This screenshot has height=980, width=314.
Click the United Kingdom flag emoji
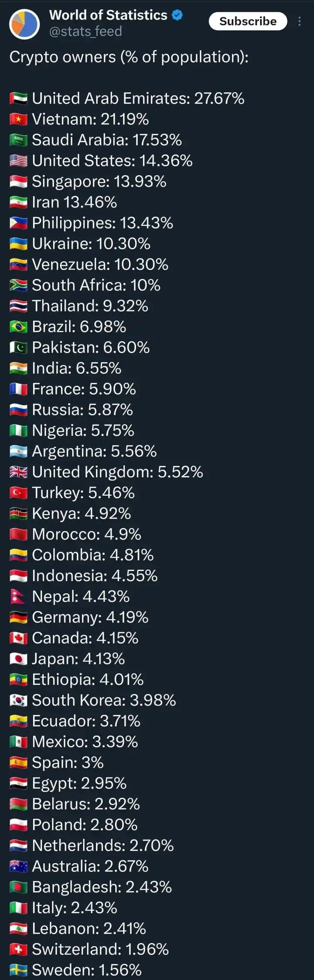19,472
